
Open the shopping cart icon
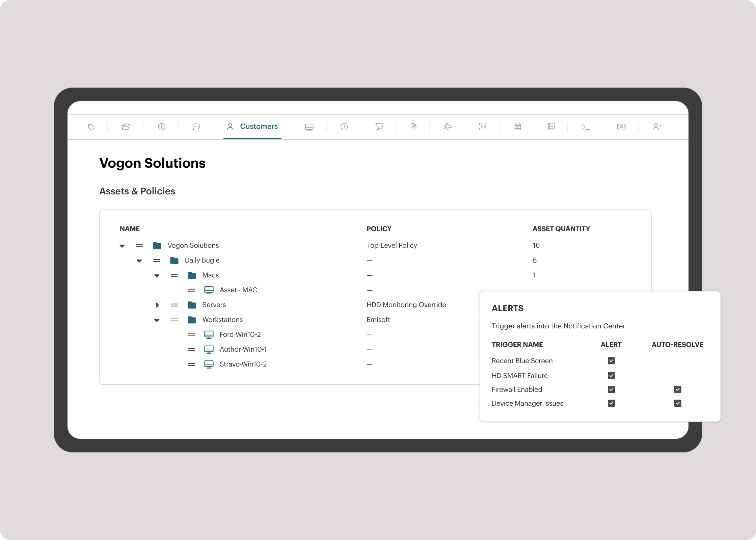(379, 127)
